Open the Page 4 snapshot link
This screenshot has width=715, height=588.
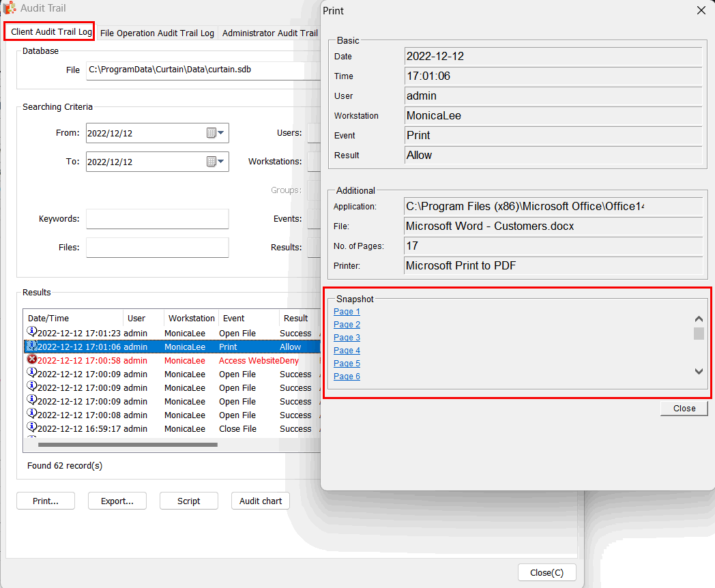[x=347, y=351]
